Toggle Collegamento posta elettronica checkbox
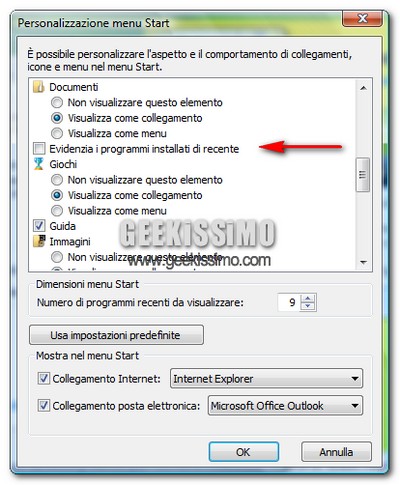The width and height of the screenshot is (400, 485). 44,406
